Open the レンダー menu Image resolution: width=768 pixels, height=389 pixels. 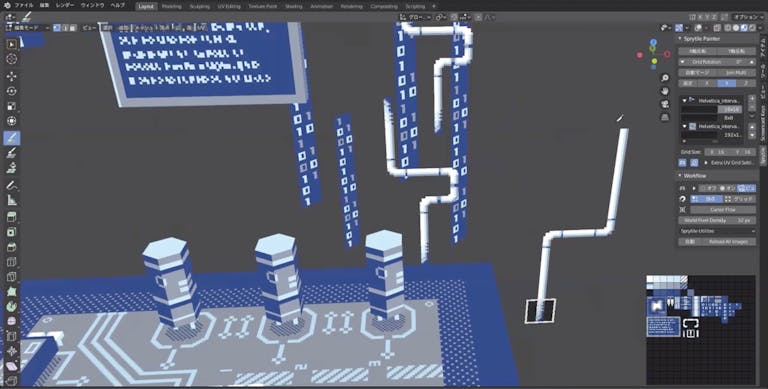point(65,6)
